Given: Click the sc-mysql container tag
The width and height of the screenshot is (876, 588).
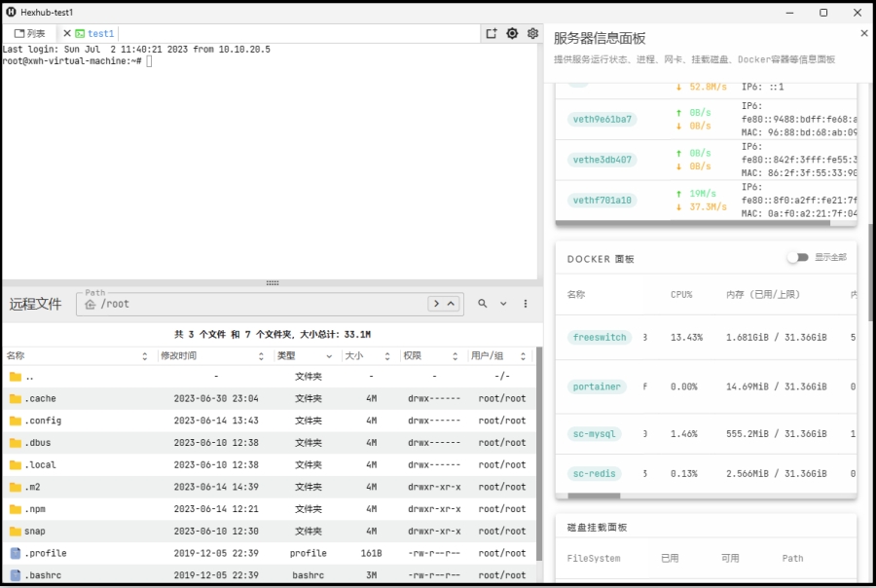Looking at the screenshot, I should coord(594,434).
